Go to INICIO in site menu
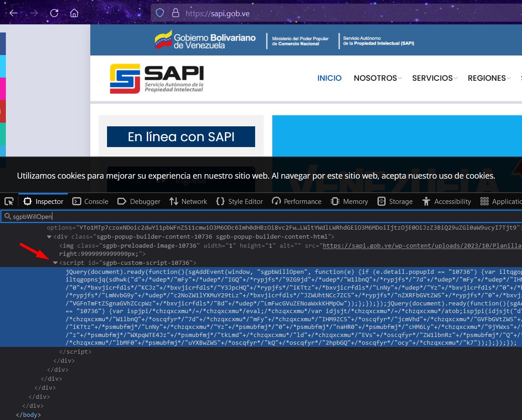 click(x=329, y=78)
